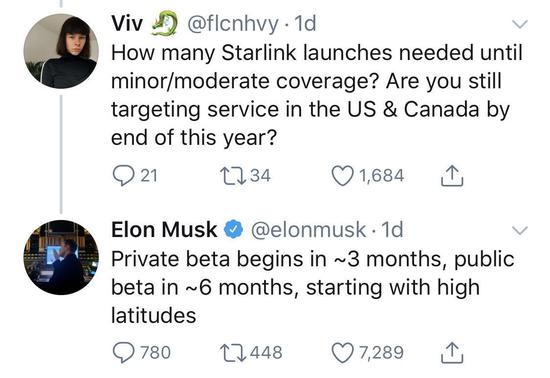Open the @elonmusk handle link
The width and height of the screenshot is (550, 378).
308,230
